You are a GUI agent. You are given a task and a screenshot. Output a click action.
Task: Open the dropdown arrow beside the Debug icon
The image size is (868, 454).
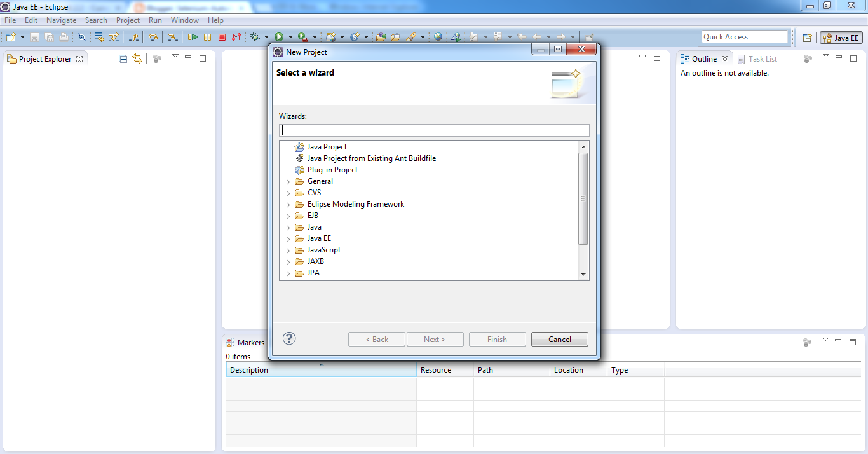(266, 37)
